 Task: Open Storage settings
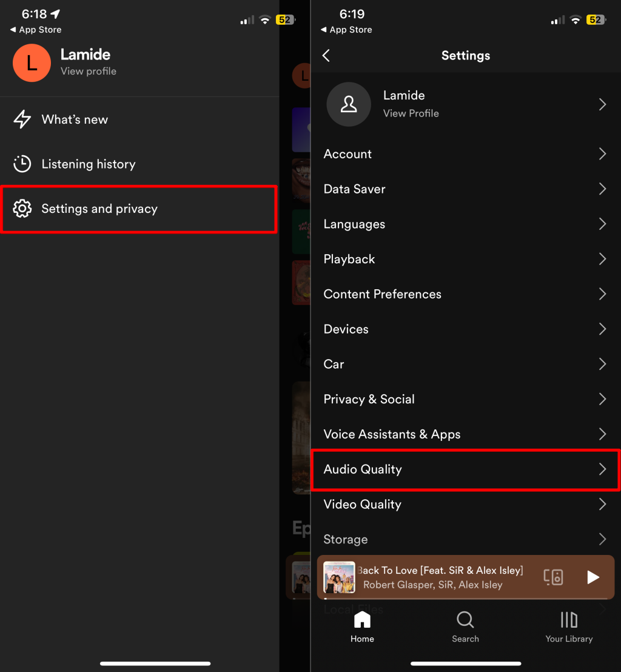pyautogui.click(x=465, y=539)
